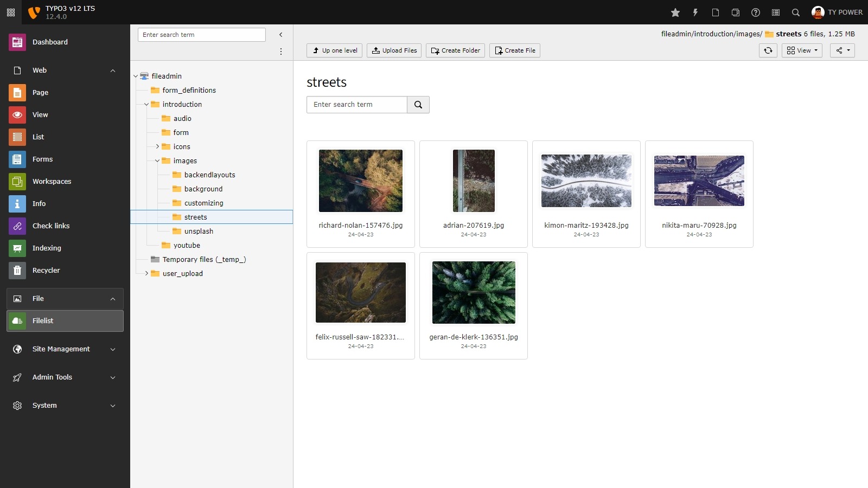The image size is (868, 488).
Task: Click the Upload Files button
Action: pyautogui.click(x=394, y=50)
